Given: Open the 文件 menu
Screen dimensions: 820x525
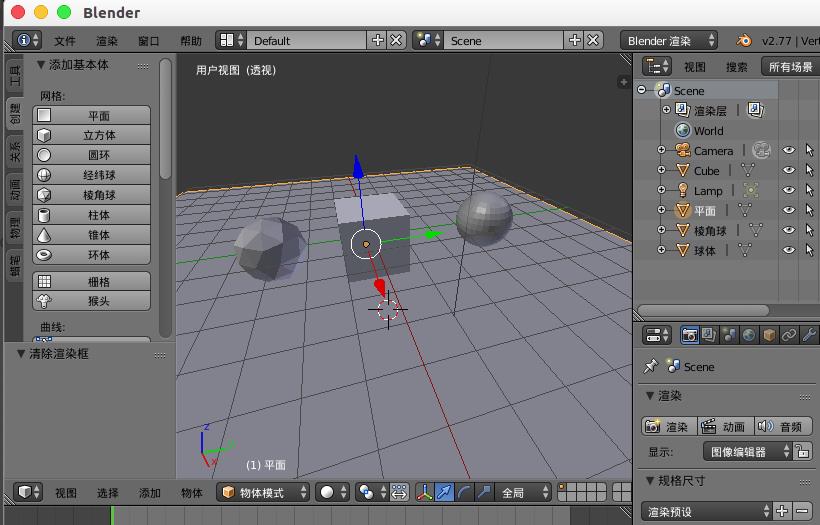Looking at the screenshot, I should [65, 41].
